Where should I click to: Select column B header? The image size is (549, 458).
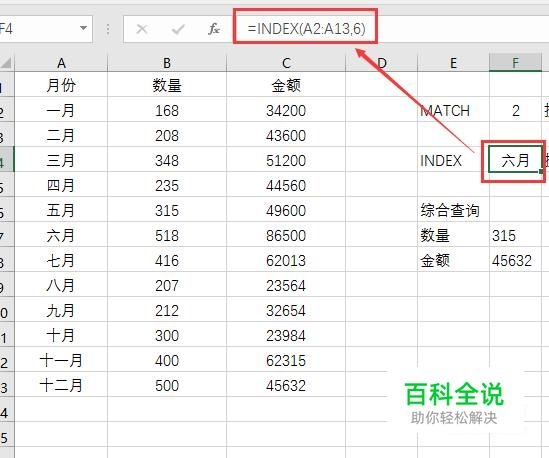pyautogui.click(x=167, y=63)
